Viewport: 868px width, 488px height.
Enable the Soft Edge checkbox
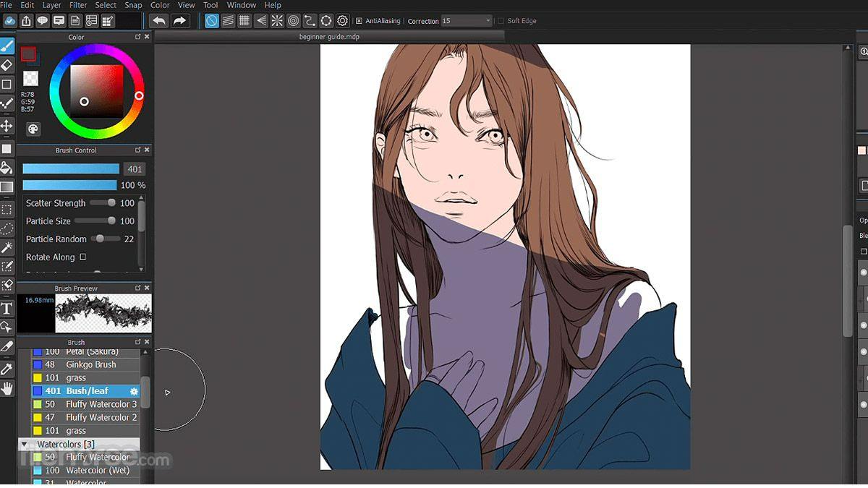click(x=501, y=21)
